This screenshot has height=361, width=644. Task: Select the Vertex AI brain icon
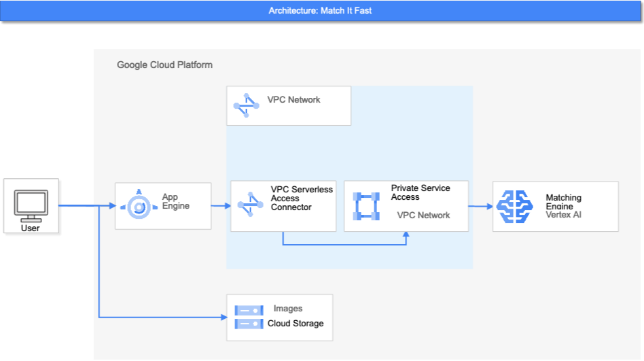pyautogui.click(x=515, y=207)
